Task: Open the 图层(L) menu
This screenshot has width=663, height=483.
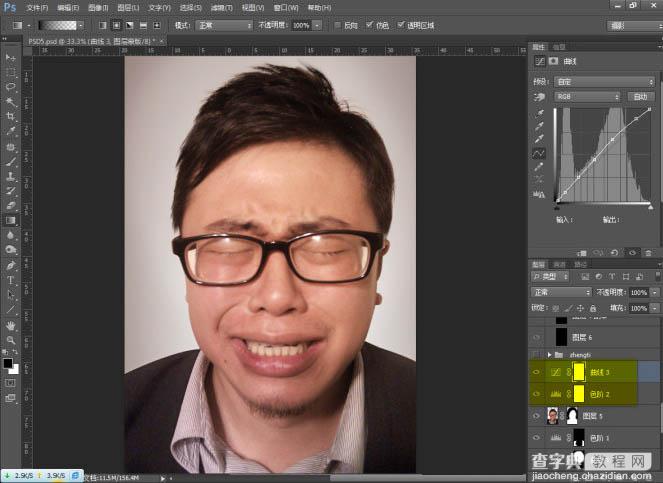Action: [x=128, y=8]
